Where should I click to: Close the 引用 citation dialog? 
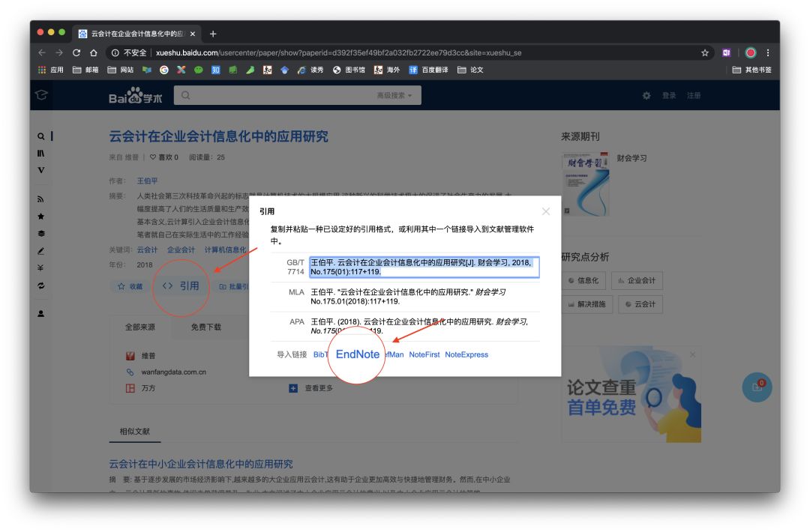tap(546, 211)
